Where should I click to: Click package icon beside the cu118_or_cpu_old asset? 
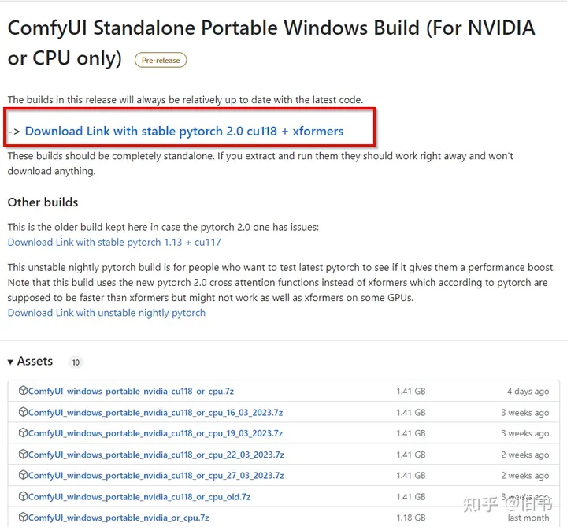(x=23, y=496)
